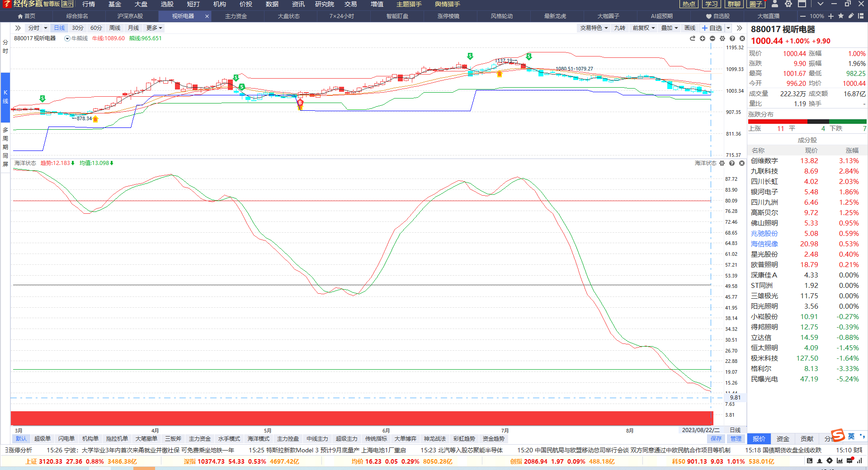
Task: Select 极米科技 in constituent list
Action: (807, 358)
